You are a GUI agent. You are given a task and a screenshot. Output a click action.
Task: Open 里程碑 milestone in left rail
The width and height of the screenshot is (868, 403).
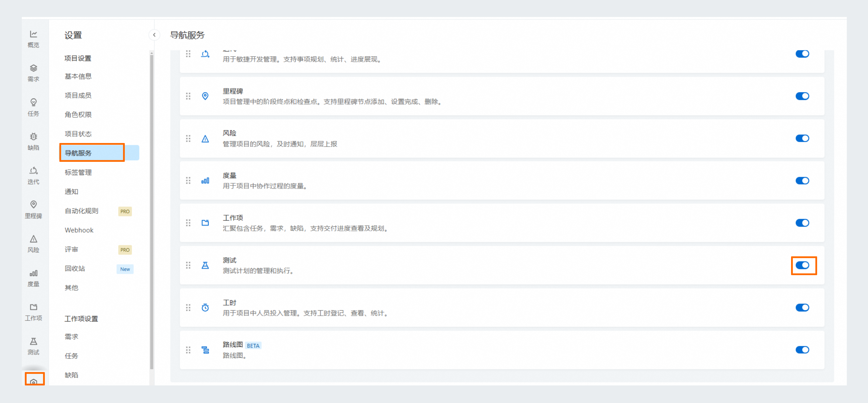click(x=33, y=210)
